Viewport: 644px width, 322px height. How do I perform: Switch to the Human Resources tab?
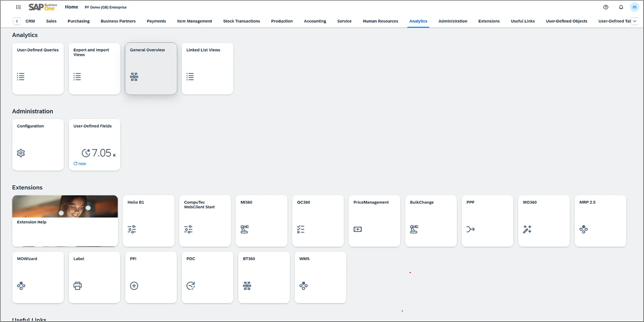[380, 21]
